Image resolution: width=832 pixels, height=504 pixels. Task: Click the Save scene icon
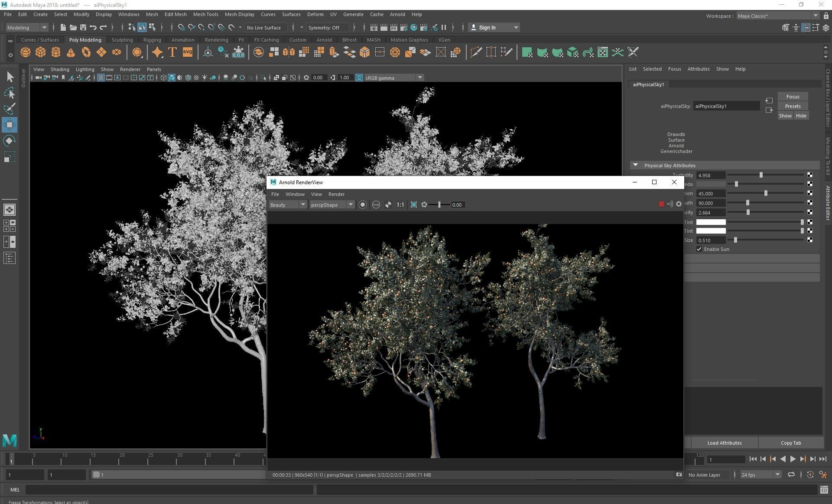pos(83,27)
